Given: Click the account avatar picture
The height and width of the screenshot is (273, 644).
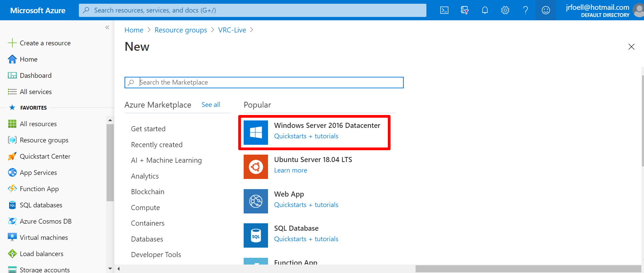Looking at the screenshot, I should [639, 10].
